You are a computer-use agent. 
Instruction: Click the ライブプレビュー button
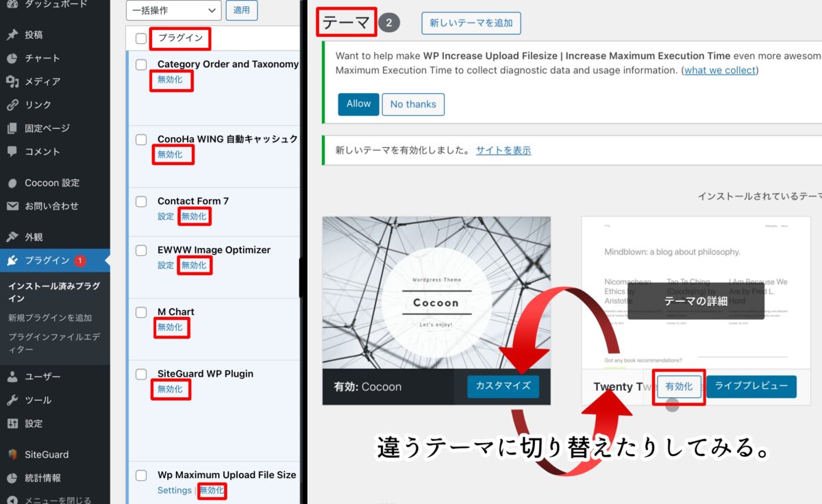751,386
